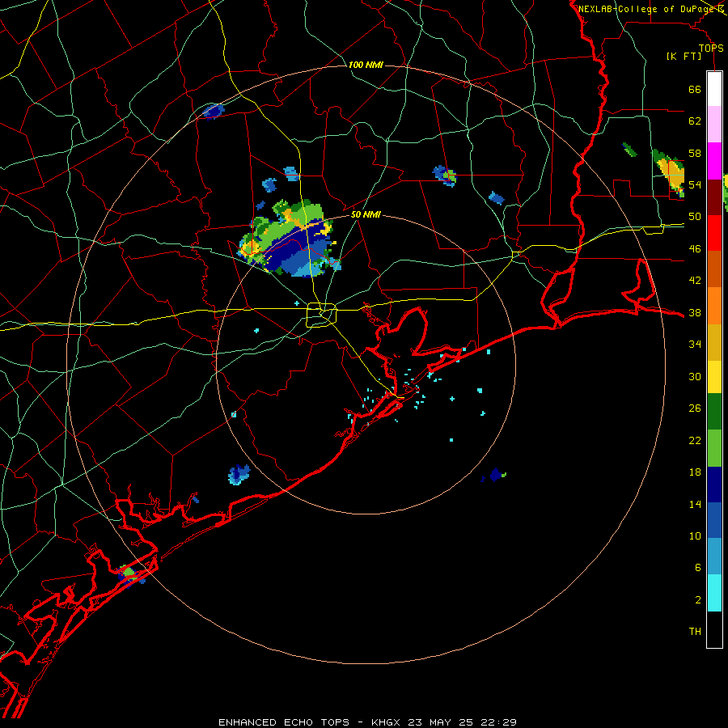This screenshot has width=728, height=728.
Task: Click the 6 value on the legend
Action: tap(698, 568)
